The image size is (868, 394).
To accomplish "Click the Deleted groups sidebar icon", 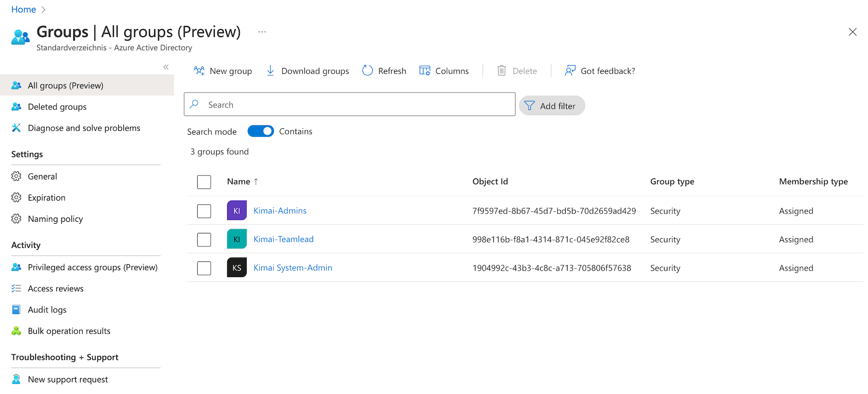I will (16, 107).
